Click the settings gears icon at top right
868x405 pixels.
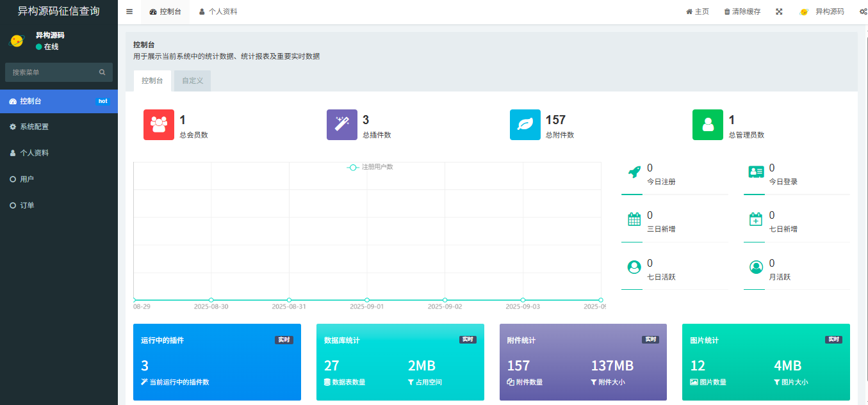click(863, 12)
